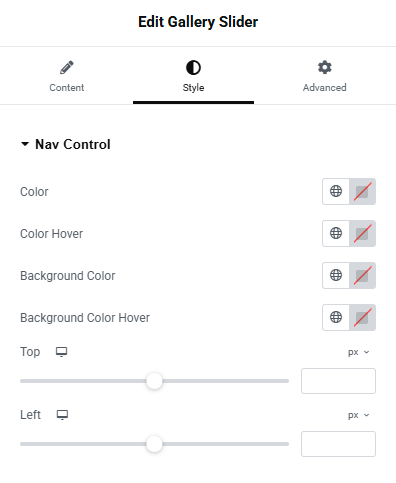This screenshot has height=483, width=396.
Task: Click the desktop device icon next to Top
Action: (61, 352)
